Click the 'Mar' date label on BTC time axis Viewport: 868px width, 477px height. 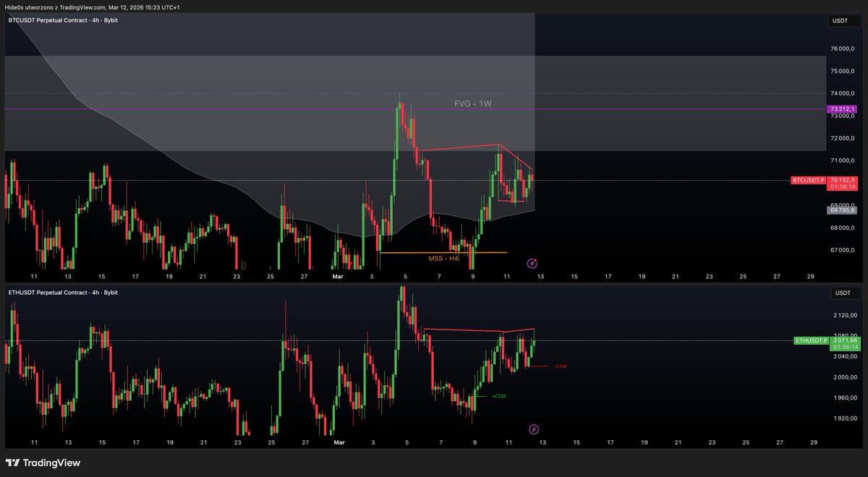[x=338, y=276]
